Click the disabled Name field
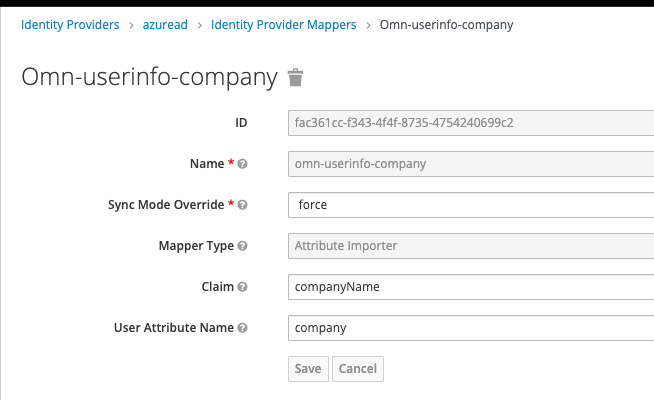This screenshot has width=654, height=400. (x=471, y=164)
